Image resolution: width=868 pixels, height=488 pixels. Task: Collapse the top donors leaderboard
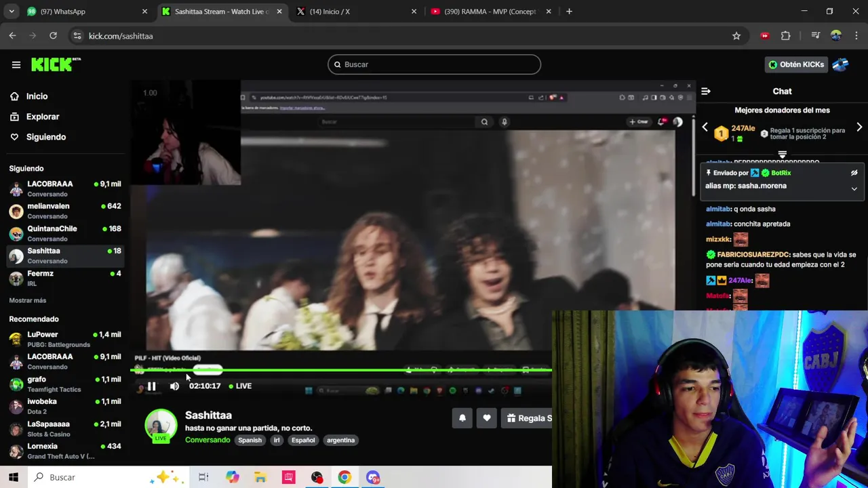pos(782,155)
